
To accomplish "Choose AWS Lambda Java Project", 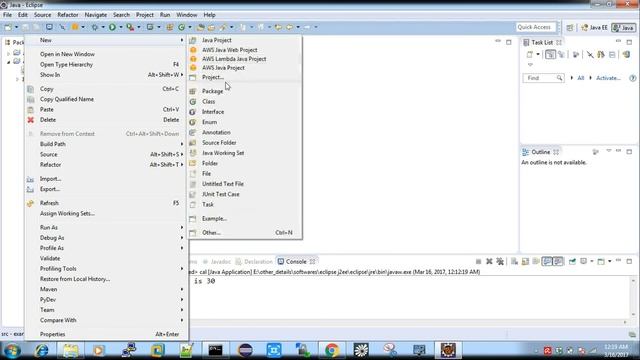I will coord(244,59).
